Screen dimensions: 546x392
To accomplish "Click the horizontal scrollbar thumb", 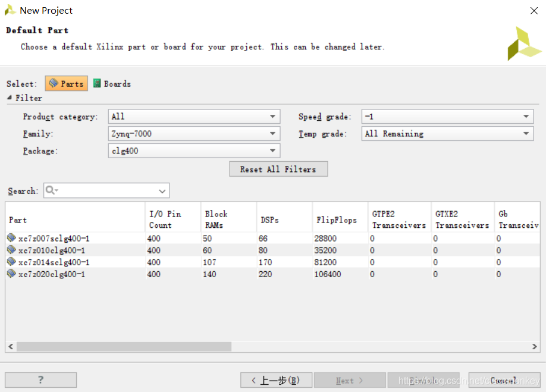I will tap(124, 346).
